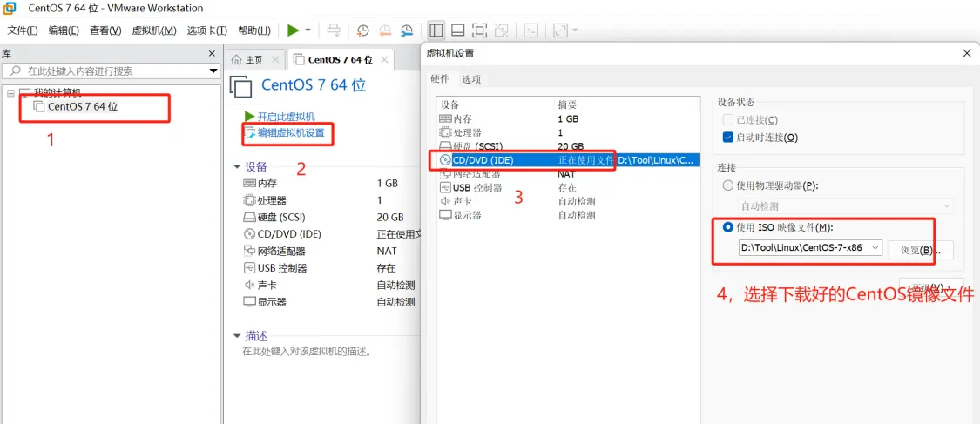Toggle the library sidebar view icon
Image resolution: width=980 pixels, height=424 pixels.
click(x=436, y=30)
